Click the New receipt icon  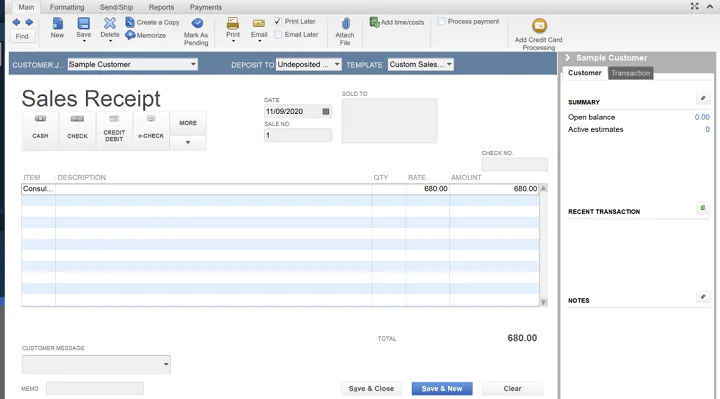pyautogui.click(x=57, y=23)
